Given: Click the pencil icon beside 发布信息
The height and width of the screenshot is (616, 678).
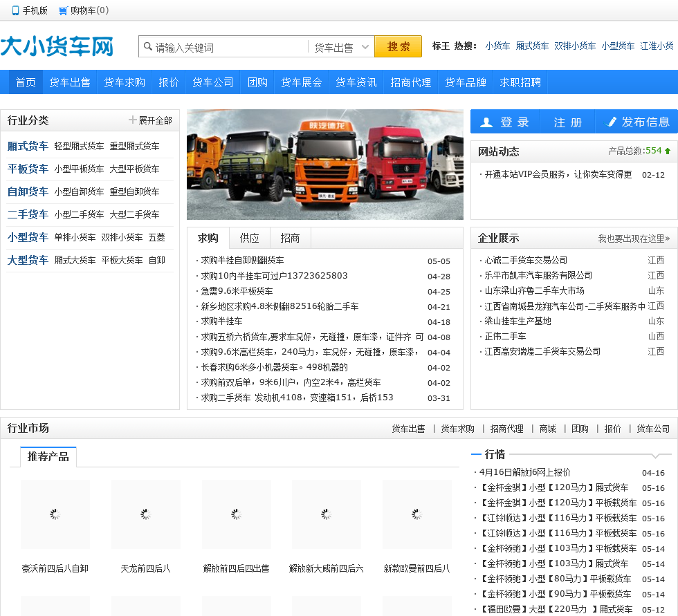Looking at the screenshot, I should (611, 122).
